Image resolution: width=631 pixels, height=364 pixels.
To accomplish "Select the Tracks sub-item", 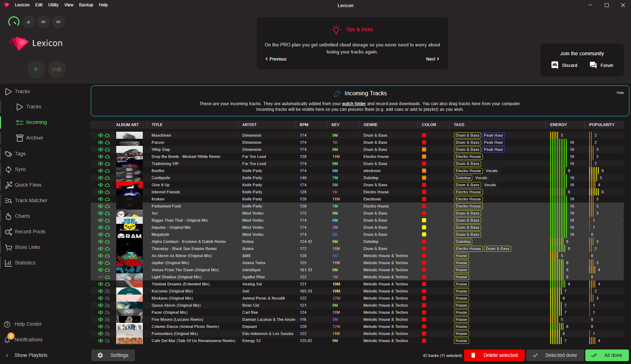I will (x=29, y=107).
